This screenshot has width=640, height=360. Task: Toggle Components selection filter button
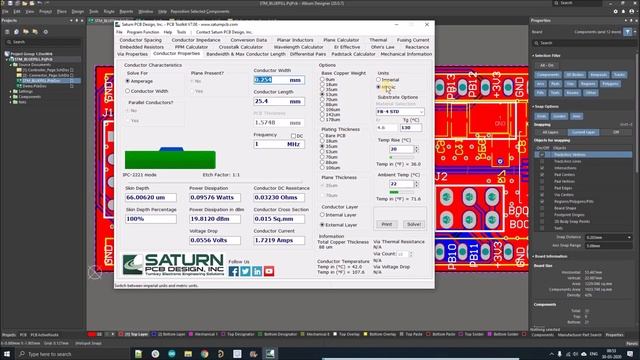click(548, 75)
